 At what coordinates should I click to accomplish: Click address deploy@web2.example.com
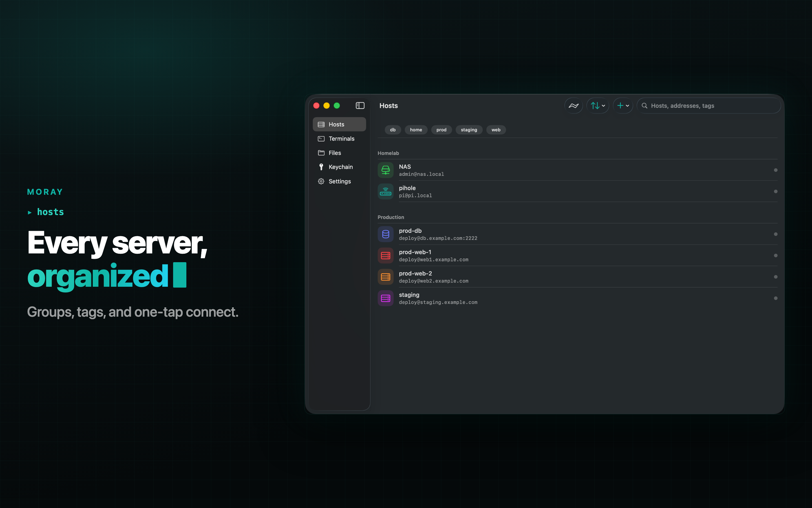[434, 281]
